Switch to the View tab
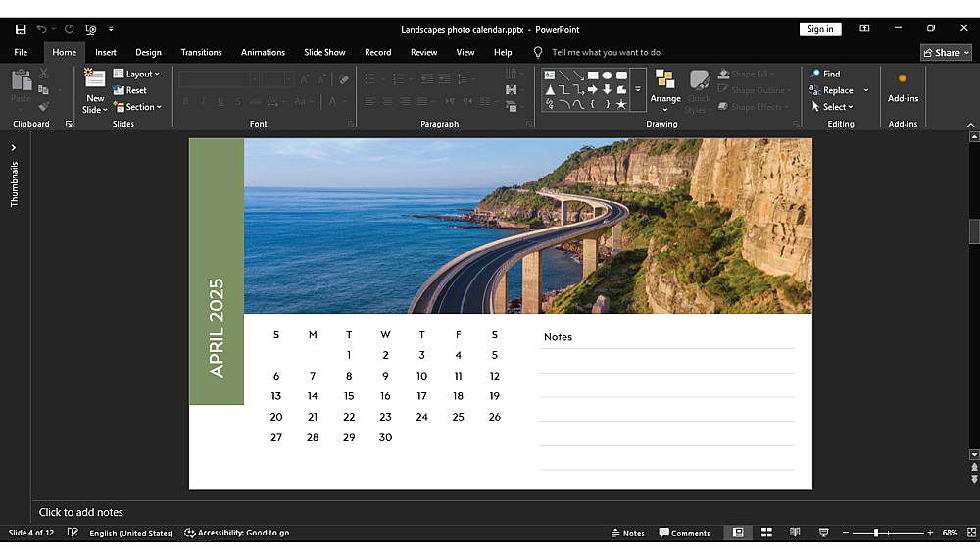The height and width of the screenshot is (560, 980). (465, 53)
